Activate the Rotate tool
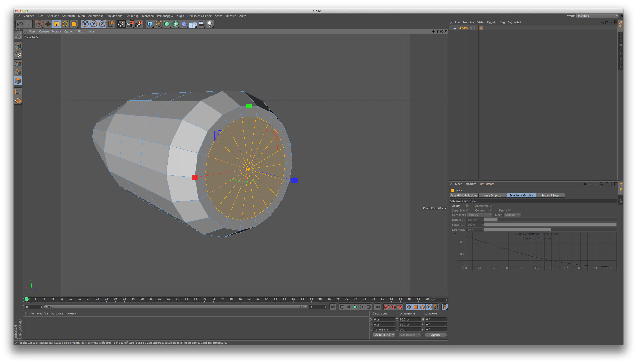 [x=65, y=24]
